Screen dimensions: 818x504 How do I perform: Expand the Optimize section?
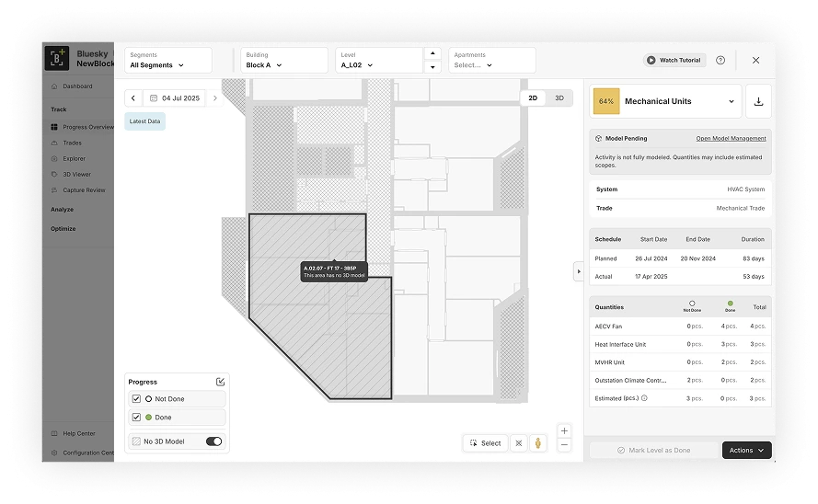[63, 229]
